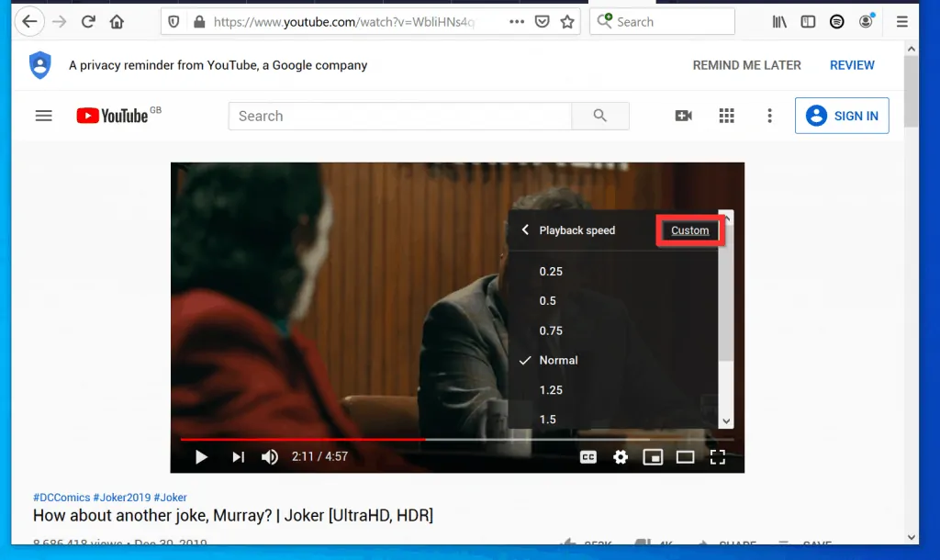Screen dimensions: 940x560
Task: Open the #DCComics hashtag link
Action: point(62,498)
